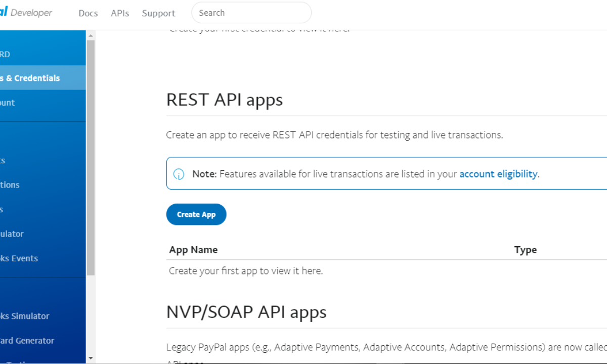Screen dimensions: 607x364
Task: Select Apps & Credentials in sidebar
Action: (43, 78)
